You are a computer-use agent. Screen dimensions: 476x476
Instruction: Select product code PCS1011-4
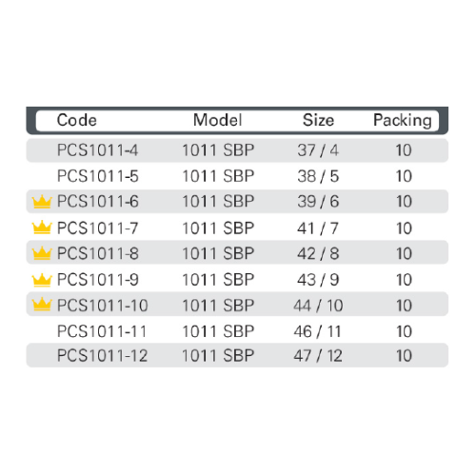(98, 150)
